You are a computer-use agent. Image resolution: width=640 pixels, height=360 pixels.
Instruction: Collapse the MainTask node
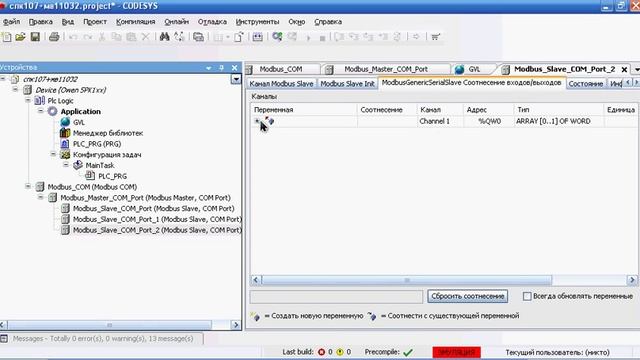[x=66, y=165]
